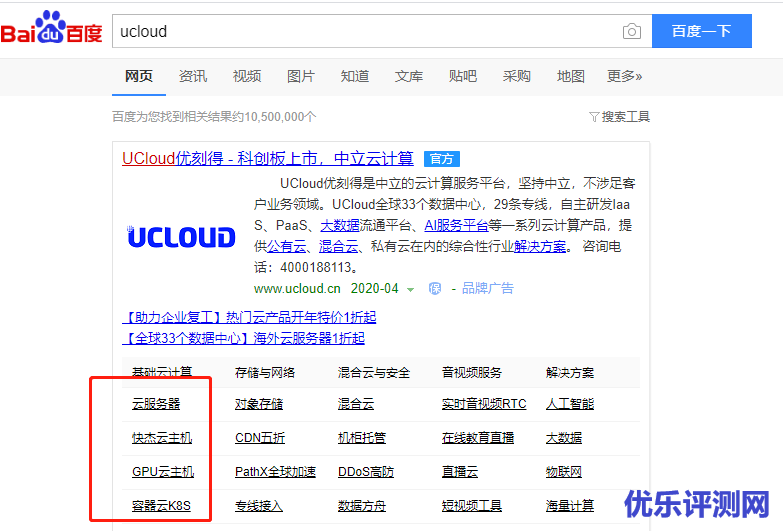Open the 容器云K8S link
This screenshot has width=783, height=531.
[161, 506]
